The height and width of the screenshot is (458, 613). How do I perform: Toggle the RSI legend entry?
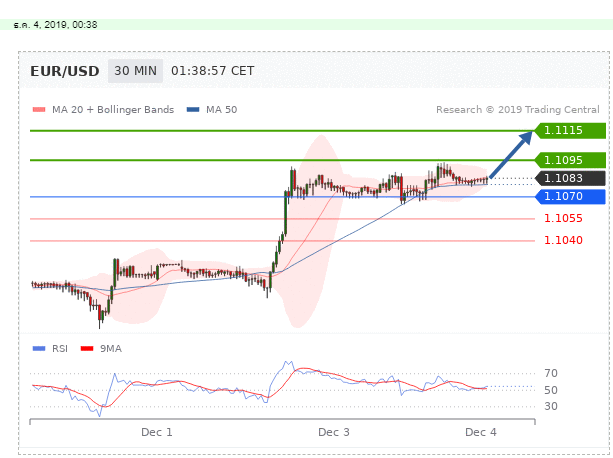point(53,348)
